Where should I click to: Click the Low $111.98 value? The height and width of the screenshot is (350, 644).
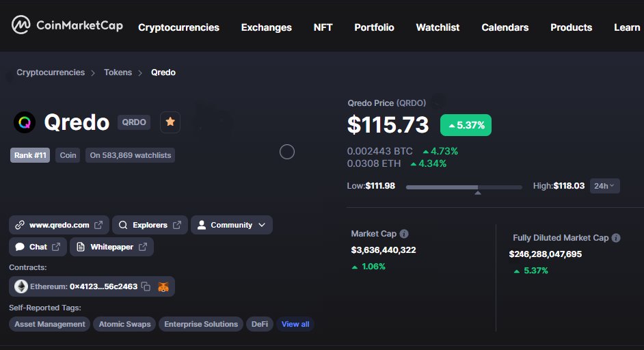[x=380, y=186]
